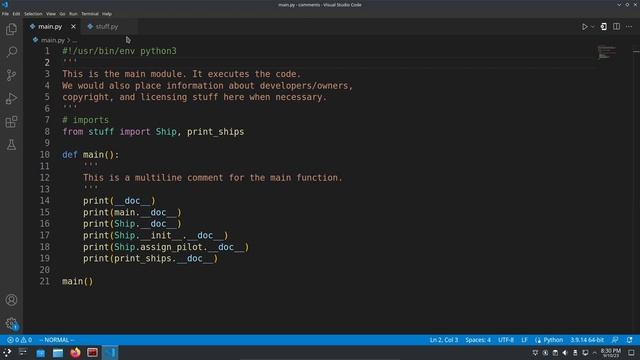This screenshot has height=360, width=640.
Task: Open the clock showing 8:30 PM
Action: [x=611, y=353]
